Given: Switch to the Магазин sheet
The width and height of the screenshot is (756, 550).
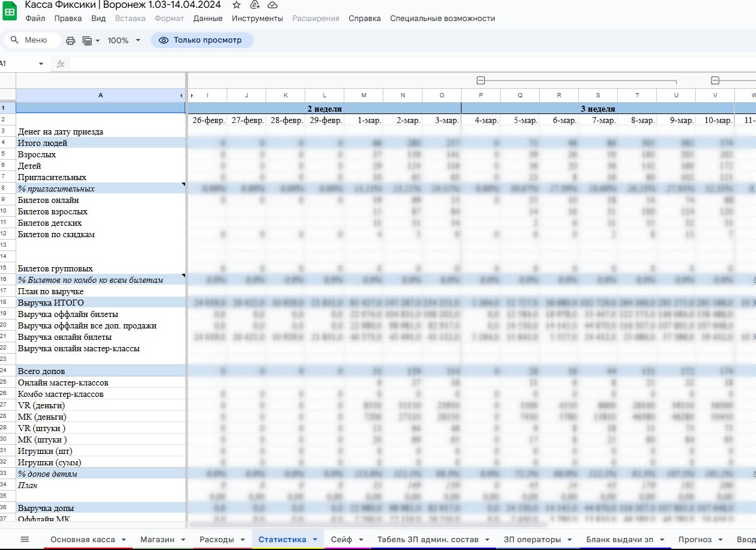Looking at the screenshot, I should pos(157,539).
